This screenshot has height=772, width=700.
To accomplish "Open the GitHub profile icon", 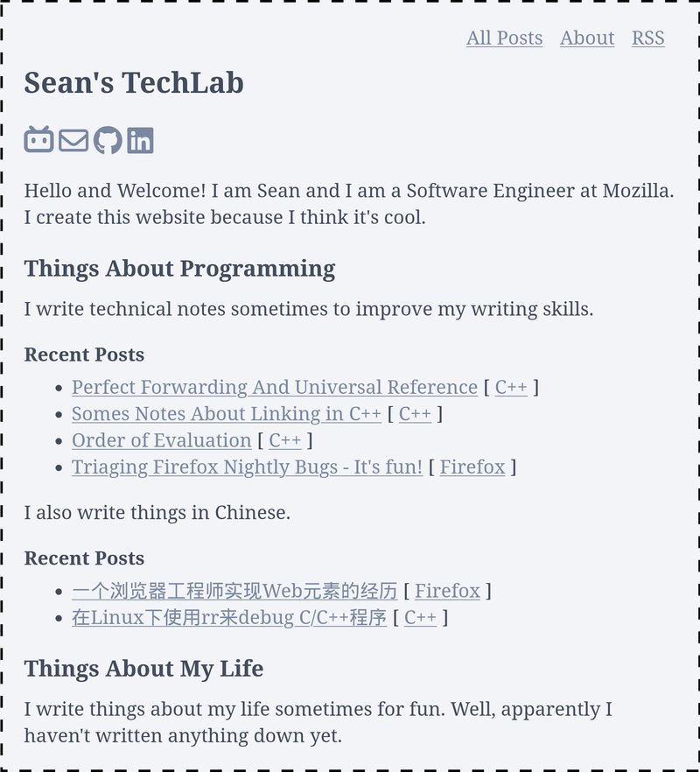I will [x=108, y=140].
